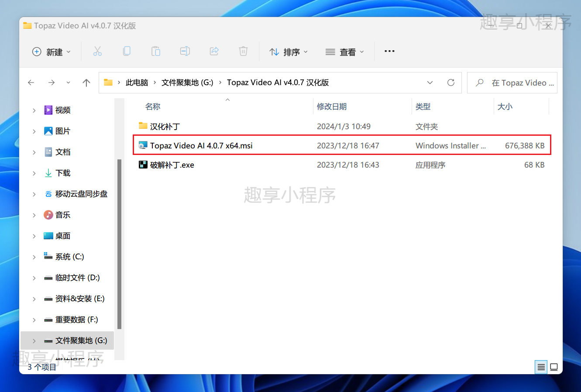Open the 排序 sort dropdown
The width and height of the screenshot is (581, 392).
click(x=289, y=52)
